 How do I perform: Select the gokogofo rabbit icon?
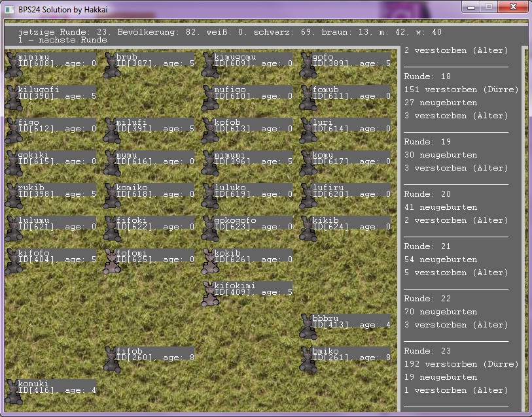(x=209, y=228)
